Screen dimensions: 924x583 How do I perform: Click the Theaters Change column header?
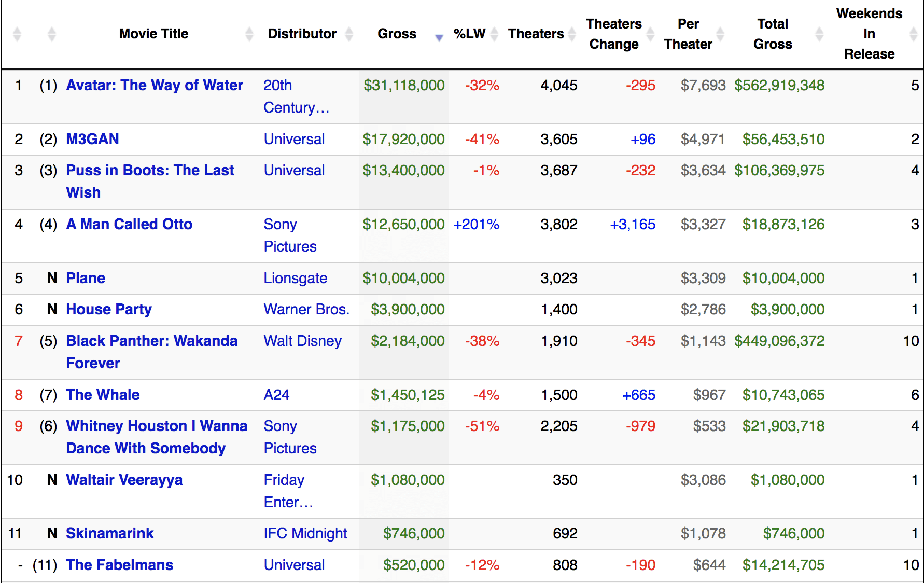pyautogui.click(x=614, y=34)
